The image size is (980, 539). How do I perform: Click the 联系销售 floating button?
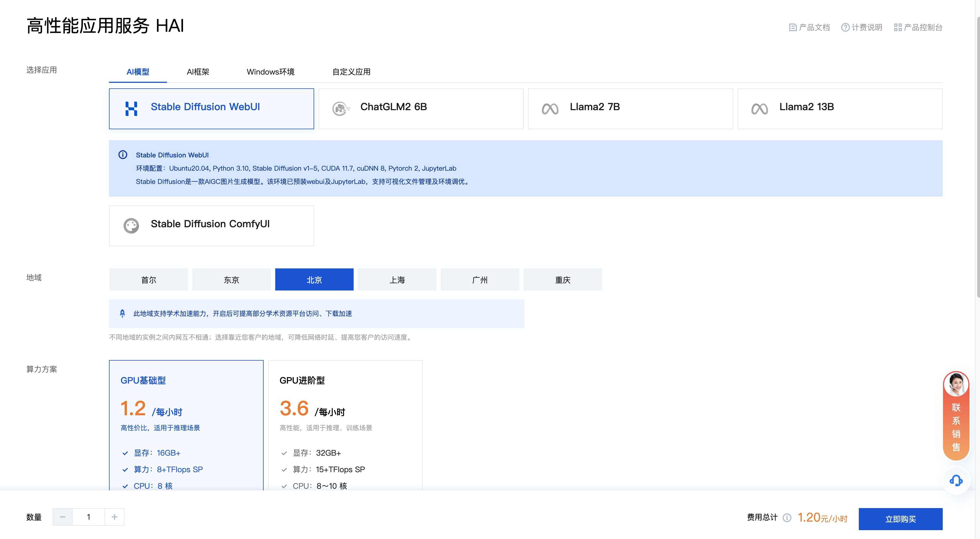click(956, 416)
